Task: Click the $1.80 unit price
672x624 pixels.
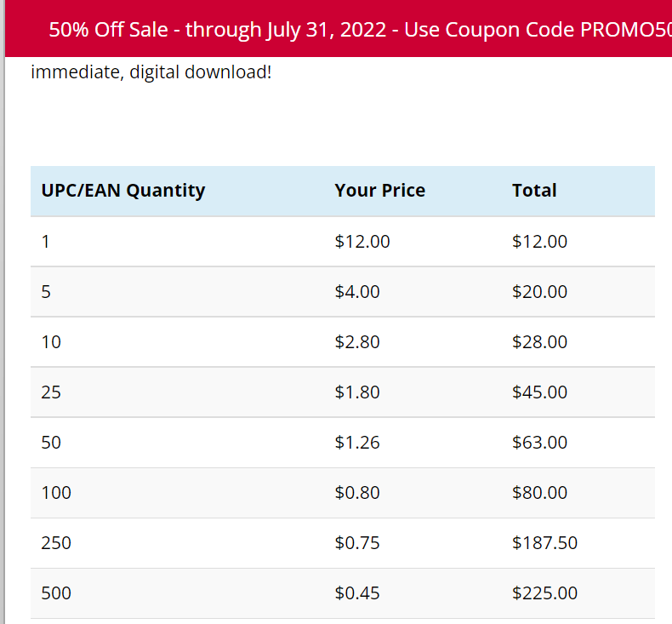Action: [x=357, y=392]
